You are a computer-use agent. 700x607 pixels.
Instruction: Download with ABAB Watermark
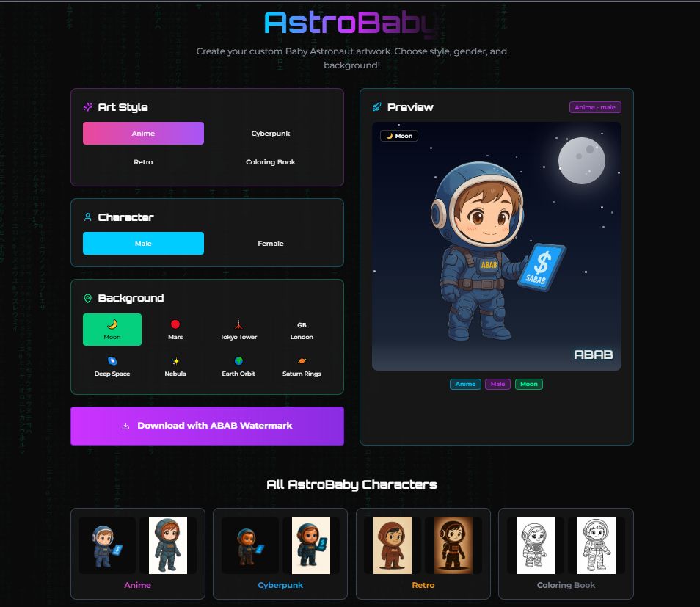[x=207, y=426]
